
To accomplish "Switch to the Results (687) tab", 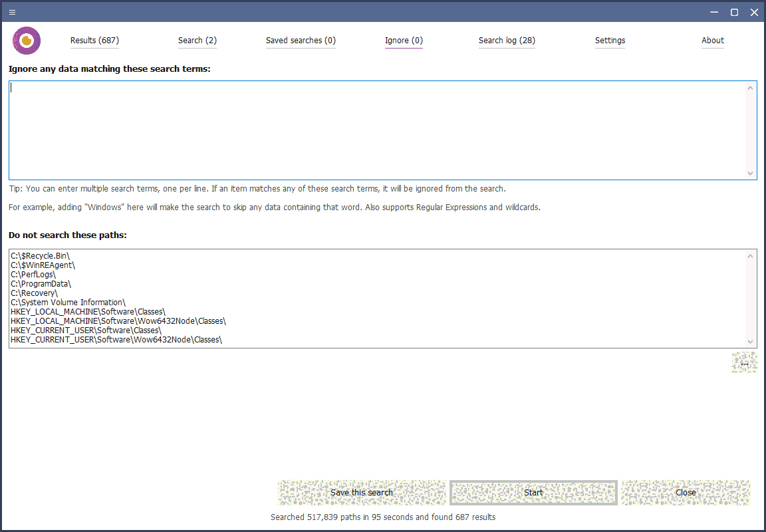I will [94, 41].
